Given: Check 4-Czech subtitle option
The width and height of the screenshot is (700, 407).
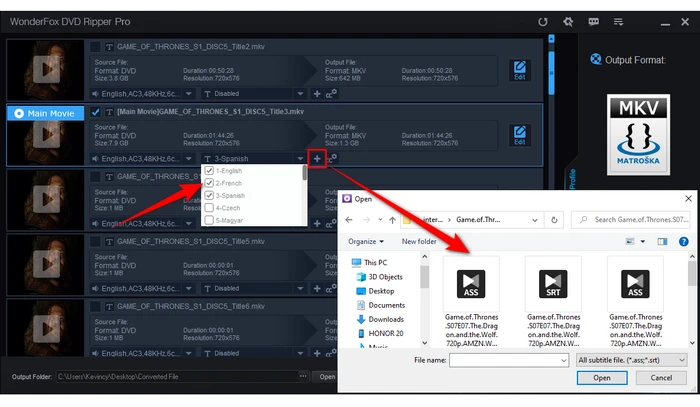Looking at the screenshot, I should coord(209,208).
